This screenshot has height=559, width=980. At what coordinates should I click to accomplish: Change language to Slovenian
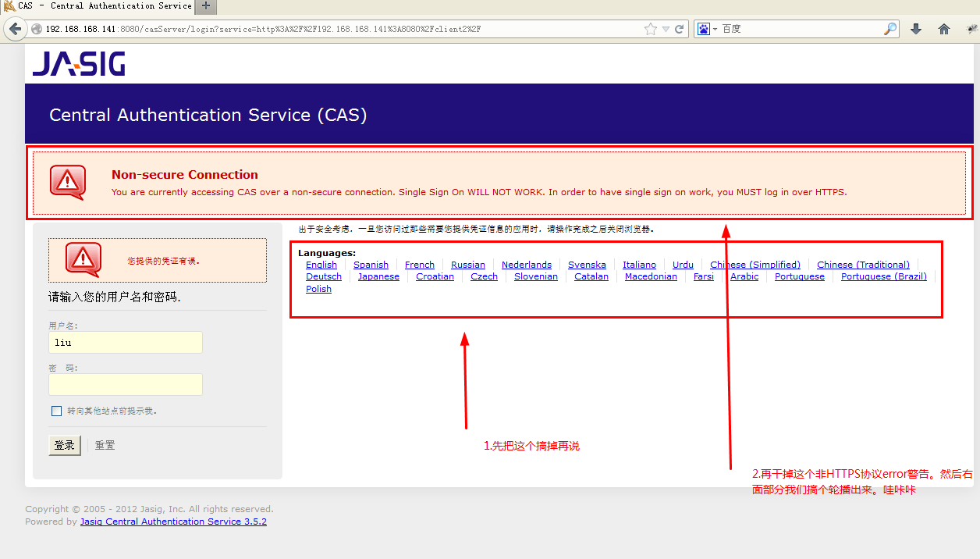[536, 276]
